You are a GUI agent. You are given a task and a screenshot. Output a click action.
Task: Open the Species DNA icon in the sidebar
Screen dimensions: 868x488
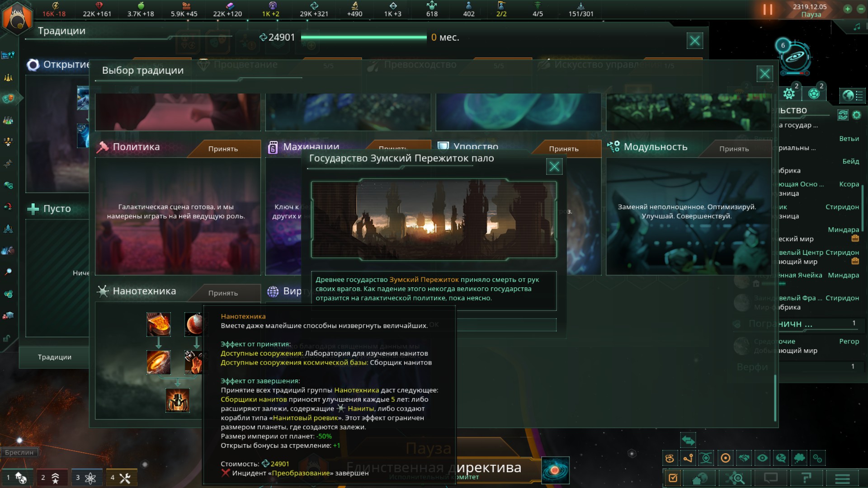(8, 163)
